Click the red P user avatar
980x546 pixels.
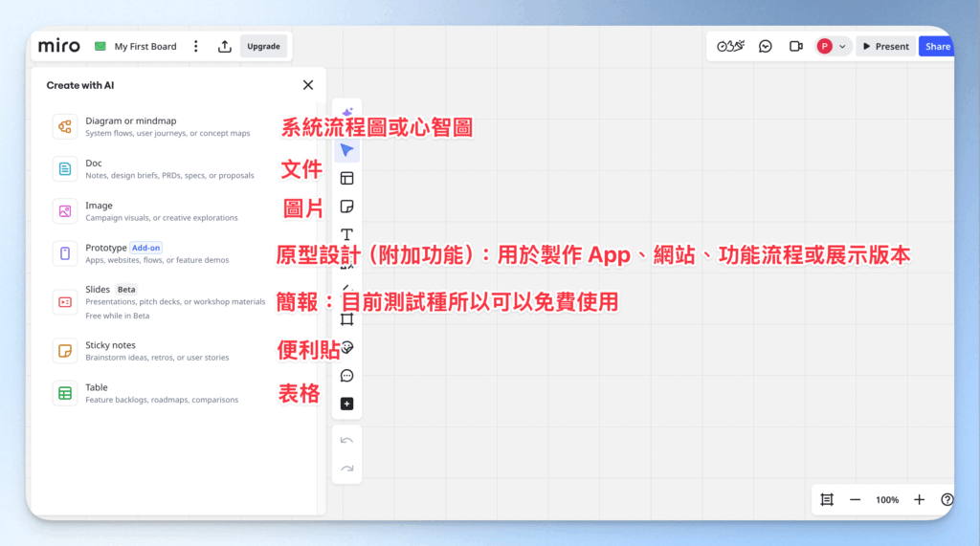click(824, 46)
